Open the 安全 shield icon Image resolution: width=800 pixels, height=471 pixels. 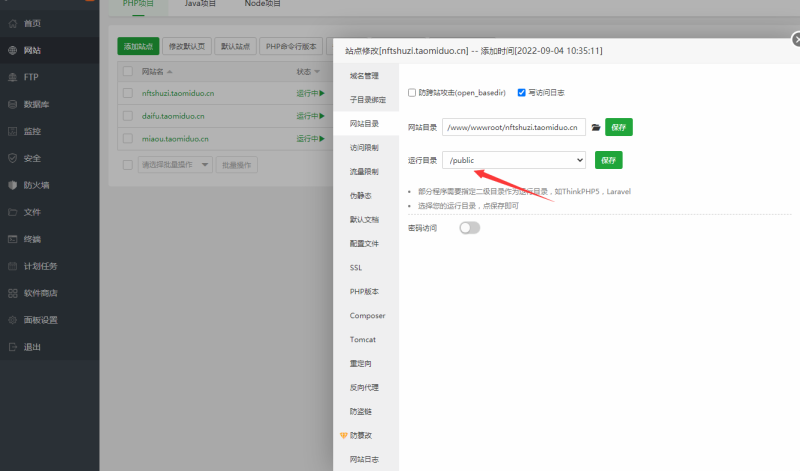coord(13,158)
